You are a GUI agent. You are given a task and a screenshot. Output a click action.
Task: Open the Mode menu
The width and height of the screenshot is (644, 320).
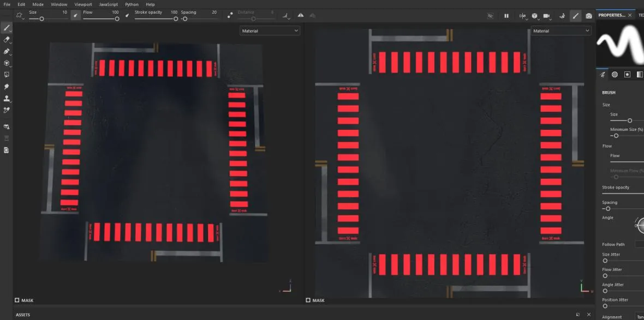pyautogui.click(x=38, y=4)
